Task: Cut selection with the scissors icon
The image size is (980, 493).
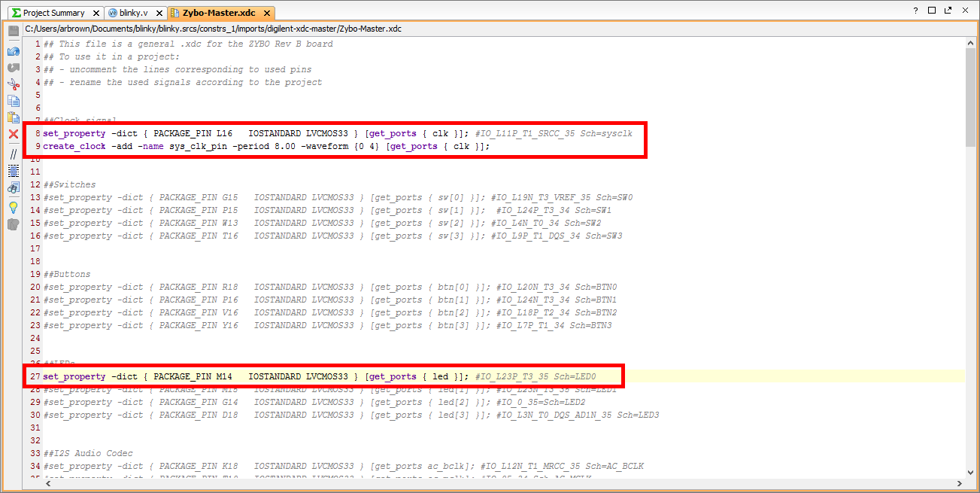Action: [x=13, y=84]
